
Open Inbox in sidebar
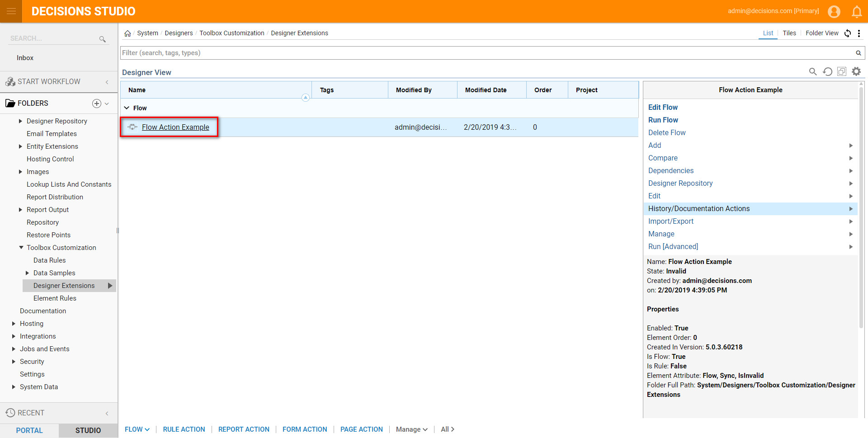[25, 58]
